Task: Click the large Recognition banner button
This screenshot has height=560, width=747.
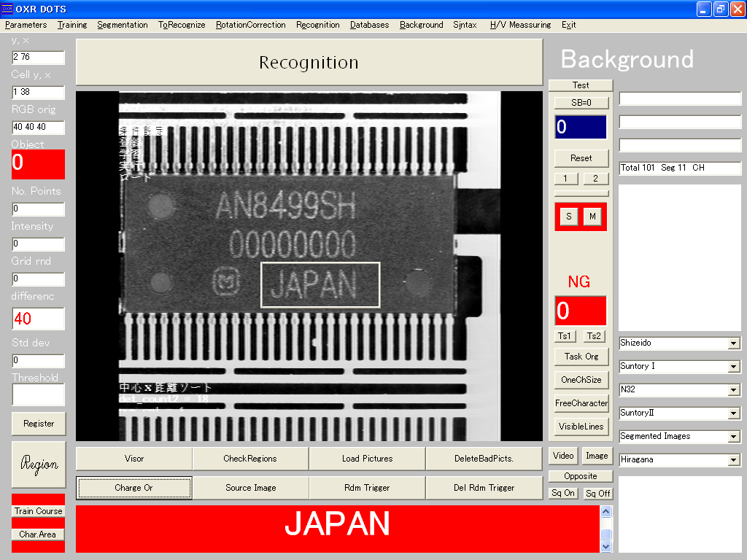Action: click(309, 63)
